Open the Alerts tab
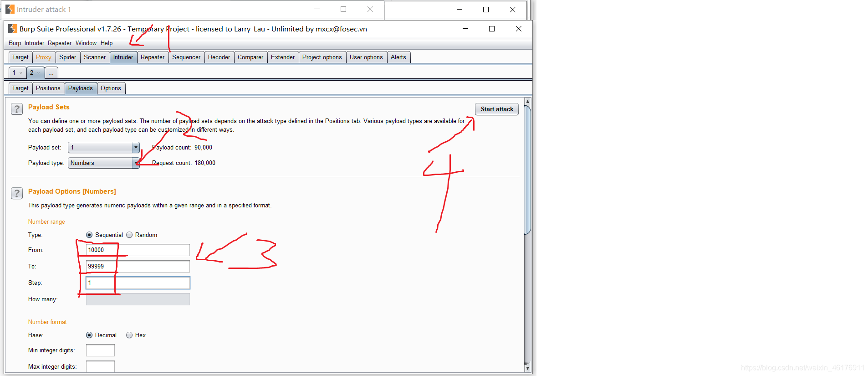The width and height of the screenshot is (868, 376). point(398,57)
